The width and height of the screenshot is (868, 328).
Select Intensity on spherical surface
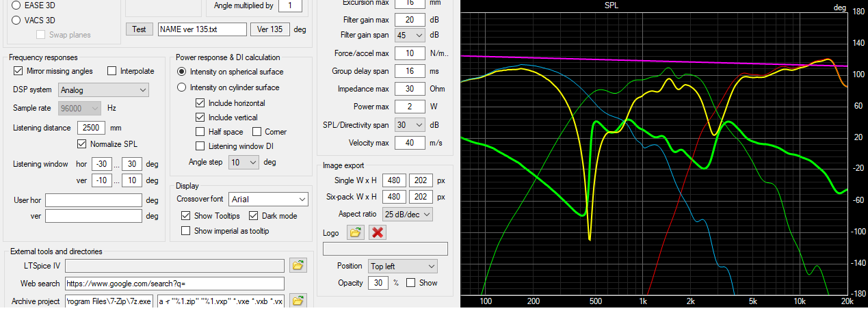click(x=230, y=72)
